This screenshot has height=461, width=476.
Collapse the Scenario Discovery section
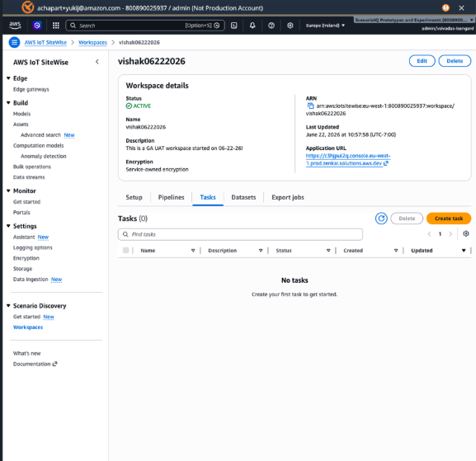8,306
